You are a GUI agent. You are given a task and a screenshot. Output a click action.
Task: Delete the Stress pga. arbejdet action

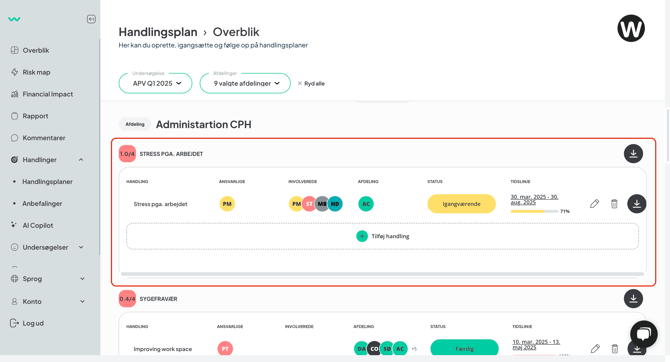(x=614, y=204)
